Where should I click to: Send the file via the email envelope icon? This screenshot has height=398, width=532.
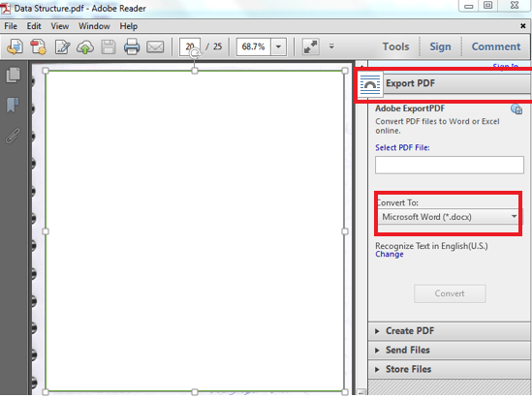click(155, 46)
